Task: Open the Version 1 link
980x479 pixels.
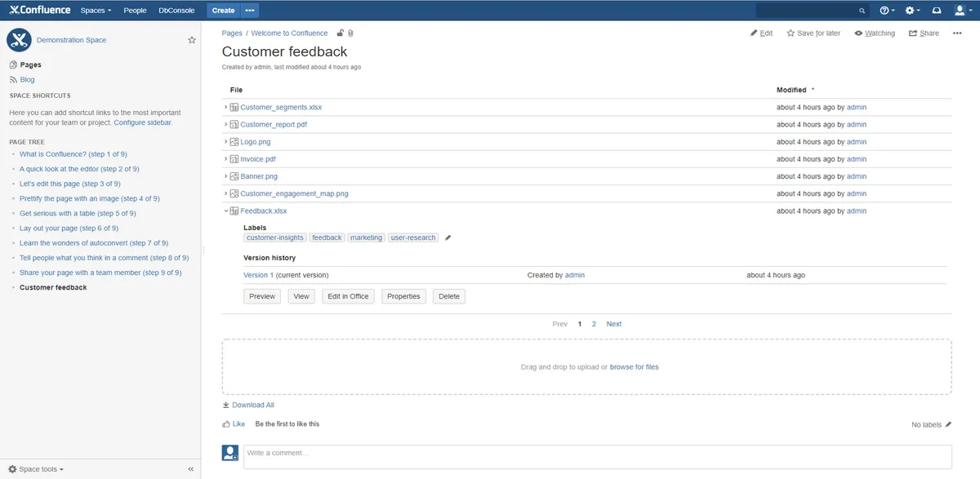Action: 259,275
